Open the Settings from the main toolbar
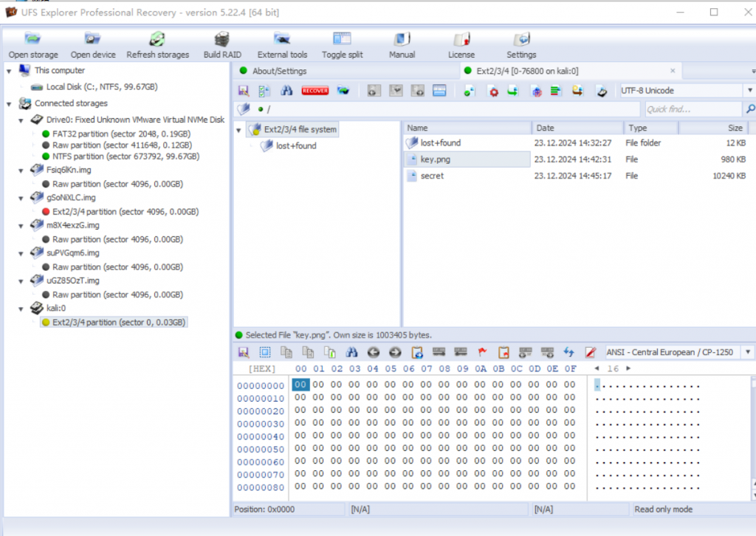This screenshot has width=756, height=536. (521, 45)
